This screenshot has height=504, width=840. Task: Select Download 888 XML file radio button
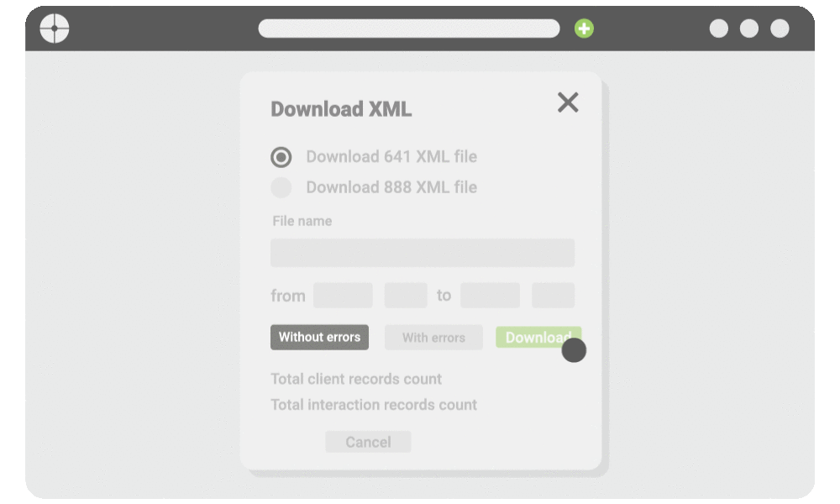(281, 187)
